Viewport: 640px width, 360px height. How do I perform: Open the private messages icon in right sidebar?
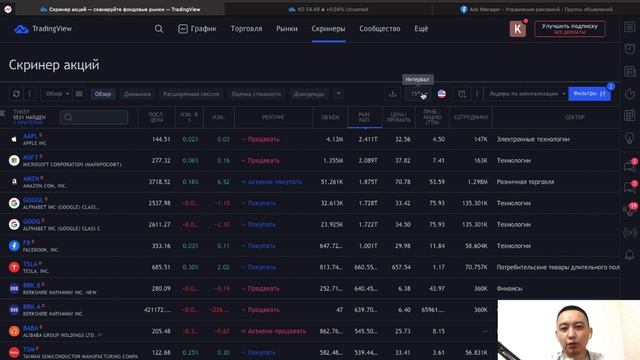point(630,187)
